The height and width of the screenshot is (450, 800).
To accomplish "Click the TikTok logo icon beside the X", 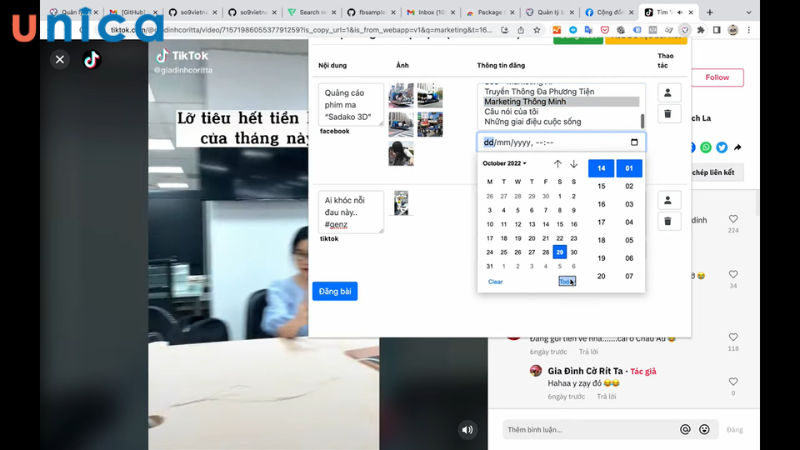I will tap(92, 60).
